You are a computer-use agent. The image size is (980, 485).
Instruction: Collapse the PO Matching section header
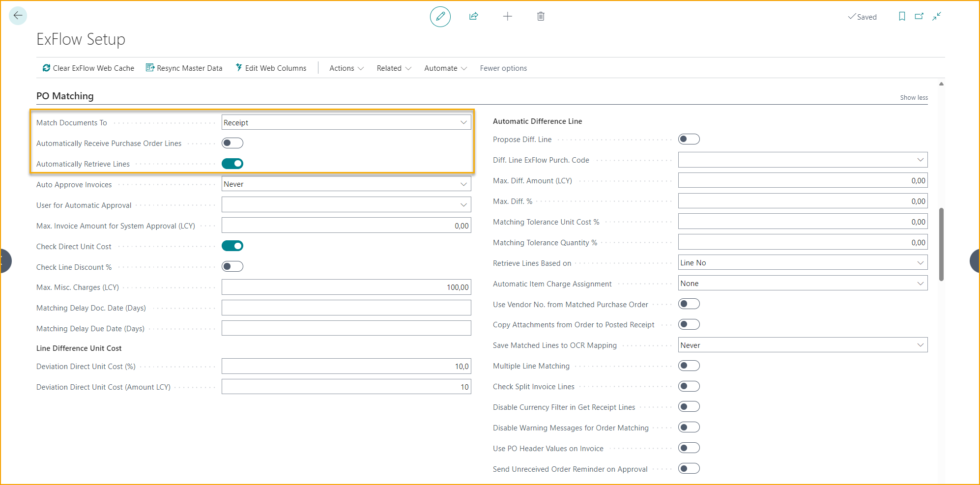point(65,96)
